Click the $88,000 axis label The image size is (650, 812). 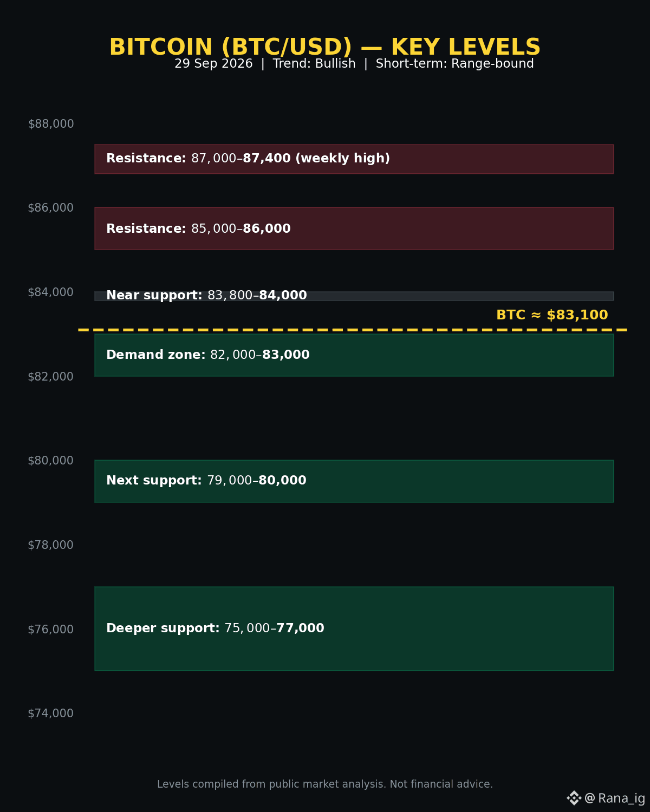[51, 124]
